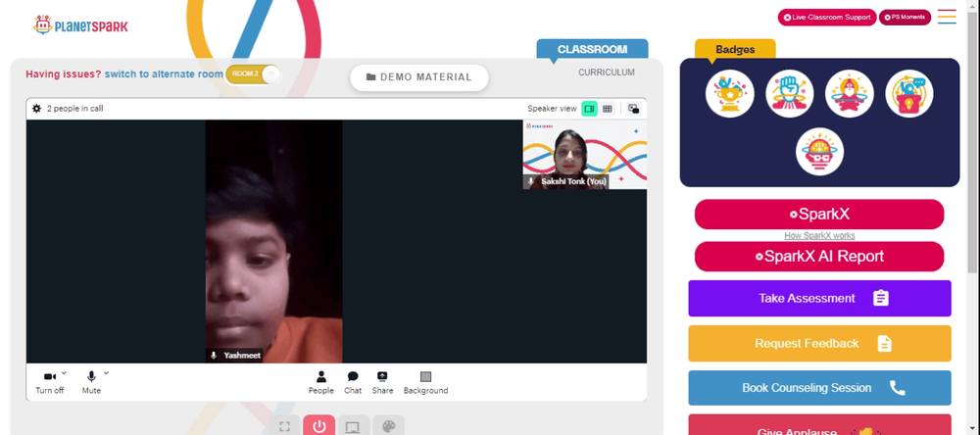980x435 pixels.
Task: Change the video Background
Action: pos(425,382)
